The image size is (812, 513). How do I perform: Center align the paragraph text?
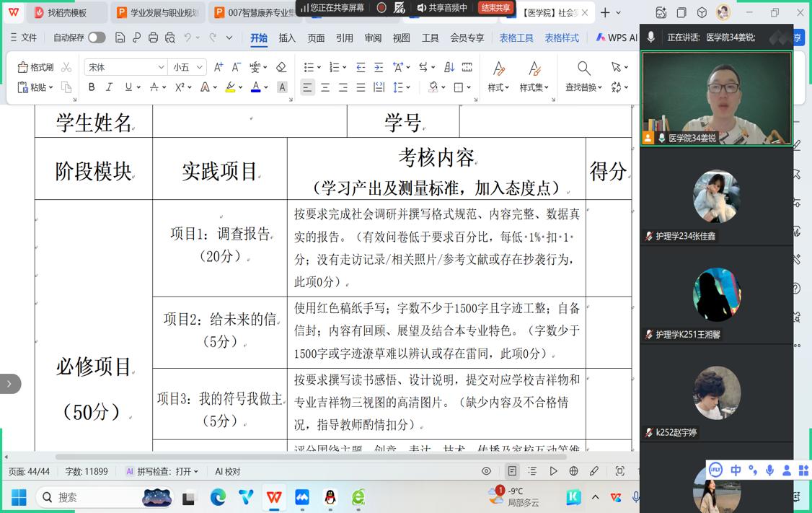pos(325,87)
